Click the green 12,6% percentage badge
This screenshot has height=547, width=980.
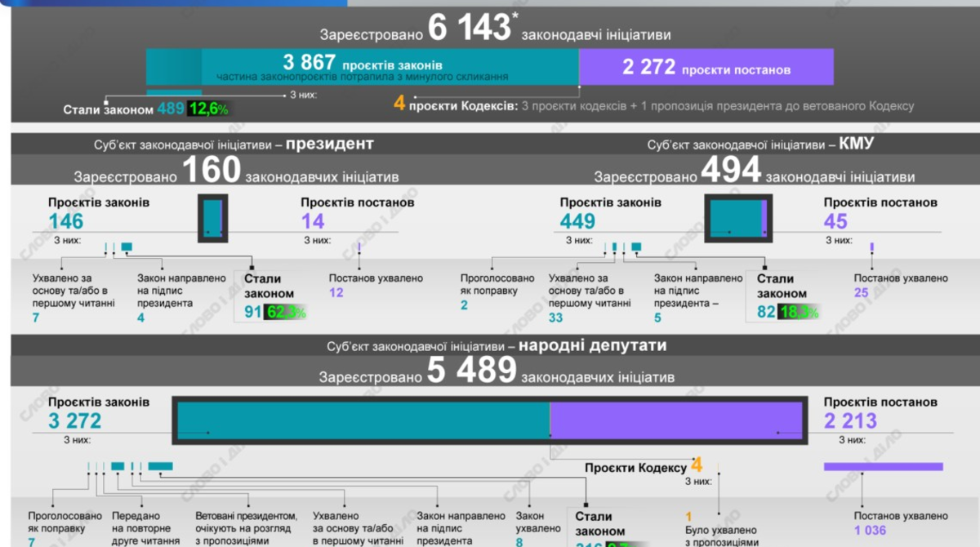coord(208,109)
